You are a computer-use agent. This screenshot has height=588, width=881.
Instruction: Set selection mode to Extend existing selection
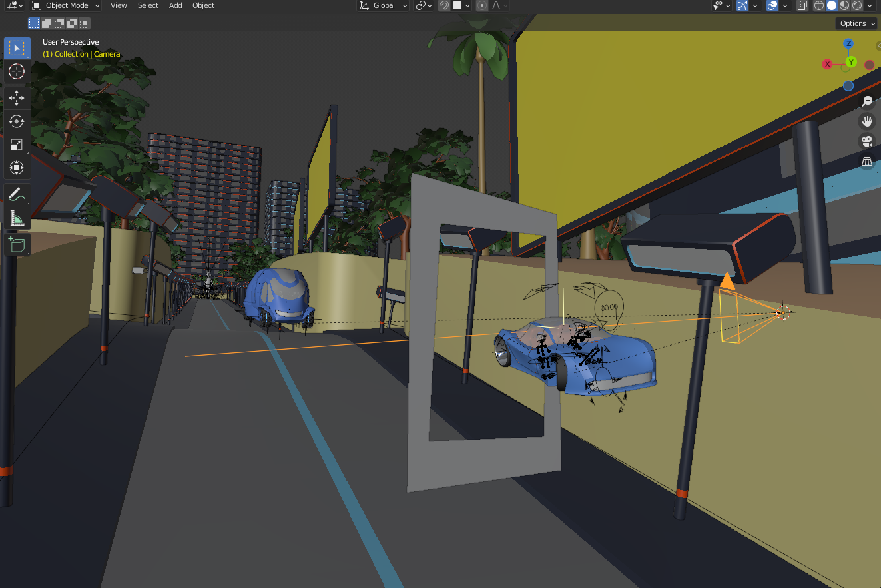[x=47, y=23]
